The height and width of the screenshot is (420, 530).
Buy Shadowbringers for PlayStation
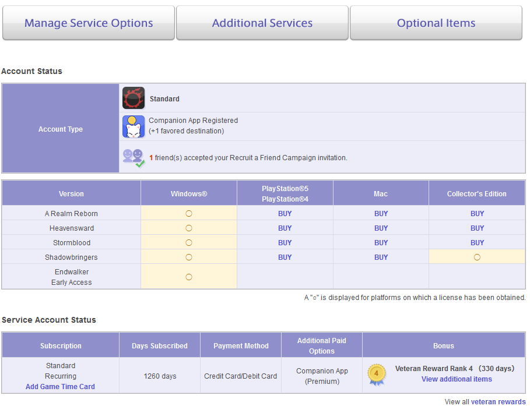tap(285, 257)
